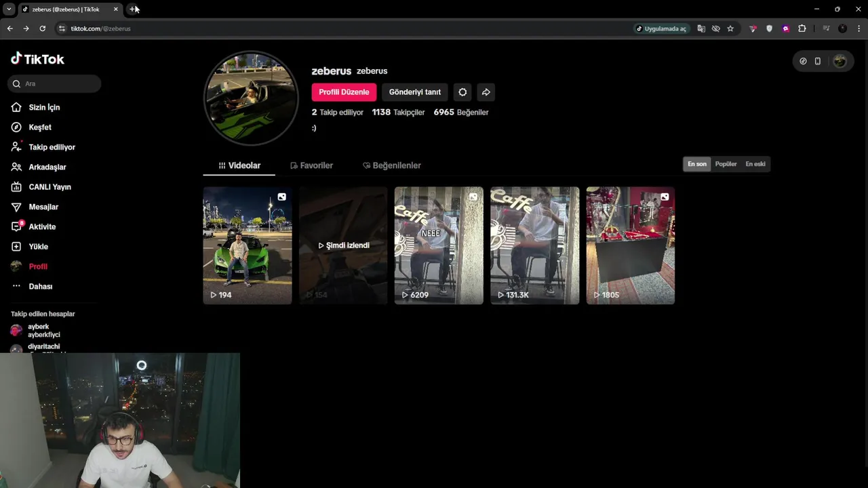Viewport: 868px width, 488px height.
Task: Go back with the browser back arrow
Action: pyautogui.click(x=9, y=28)
